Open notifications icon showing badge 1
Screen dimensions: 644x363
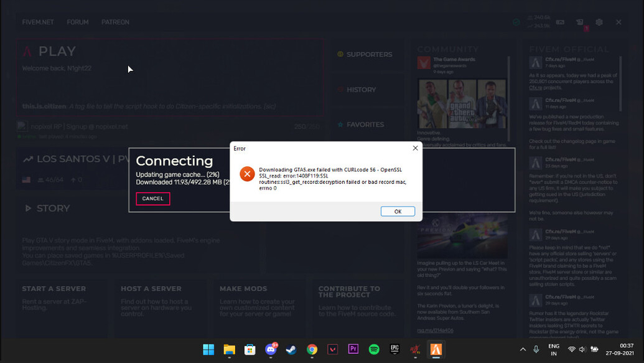[x=579, y=22]
